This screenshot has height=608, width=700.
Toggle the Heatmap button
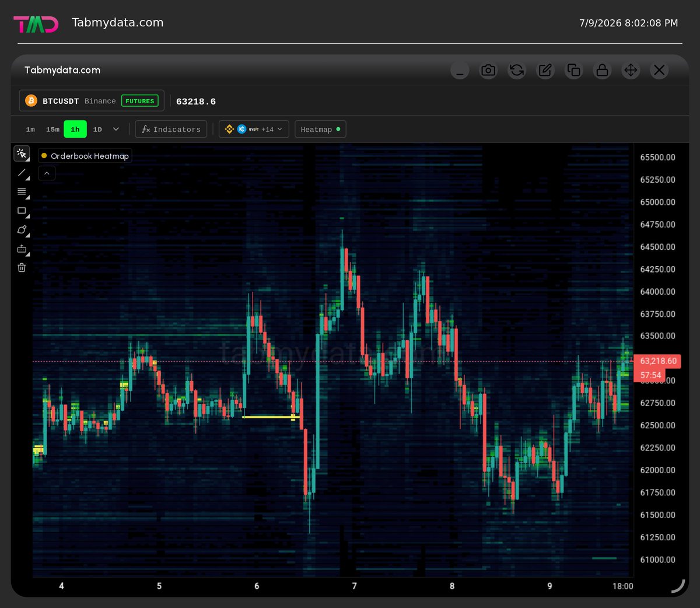tap(320, 130)
